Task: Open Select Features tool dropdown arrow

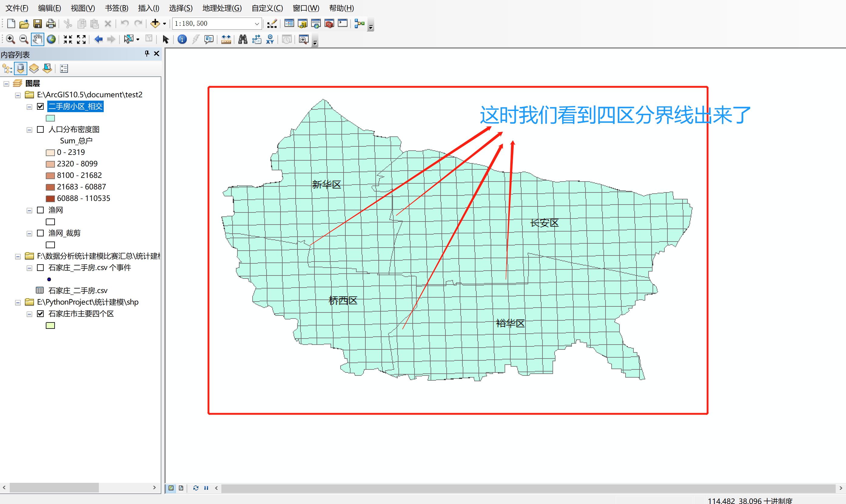Action: [138, 39]
